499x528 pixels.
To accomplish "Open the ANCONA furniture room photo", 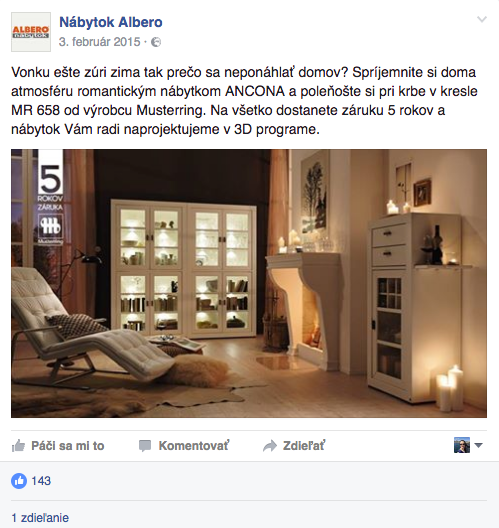I will click(249, 284).
